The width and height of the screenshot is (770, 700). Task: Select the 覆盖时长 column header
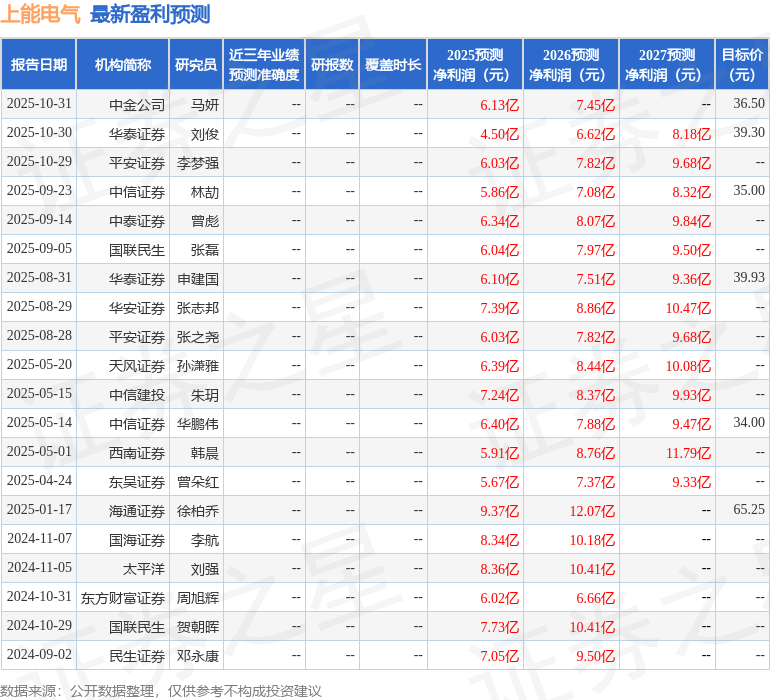pyautogui.click(x=393, y=65)
